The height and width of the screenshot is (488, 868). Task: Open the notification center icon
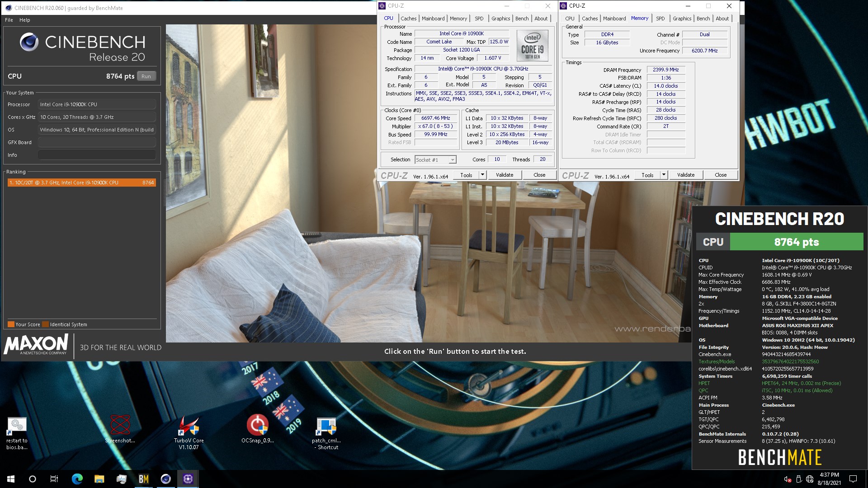[853, 479]
